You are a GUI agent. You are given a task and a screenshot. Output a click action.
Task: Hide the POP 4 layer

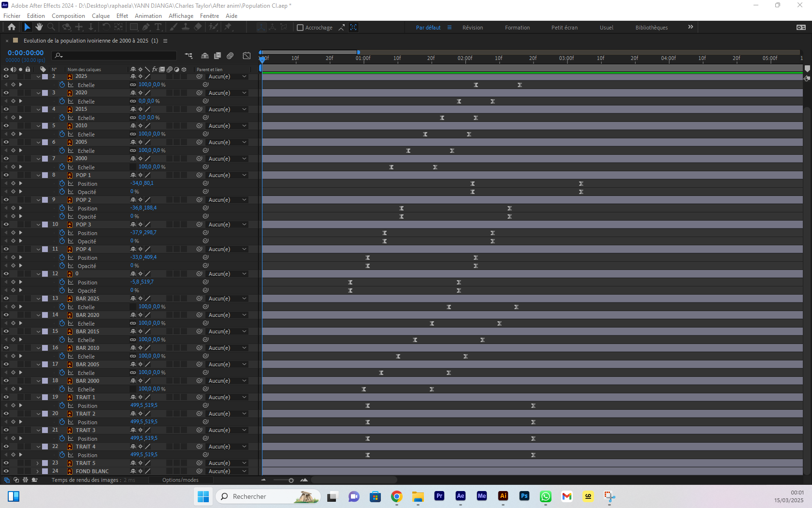6,249
